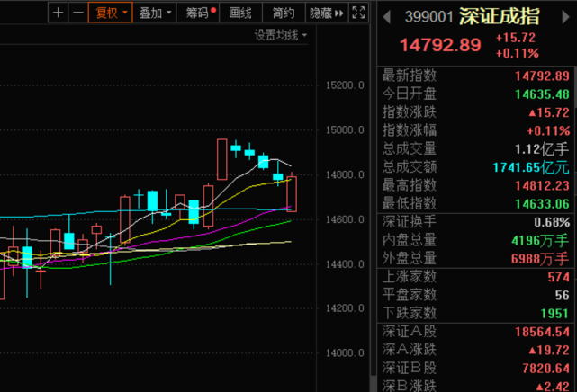
Task: Activate the 画线 drawing tool
Action: 240,13
